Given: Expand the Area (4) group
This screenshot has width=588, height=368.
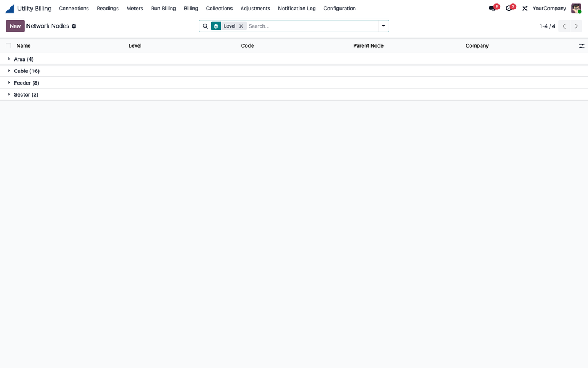Looking at the screenshot, I should pyautogui.click(x=294, y=59).
